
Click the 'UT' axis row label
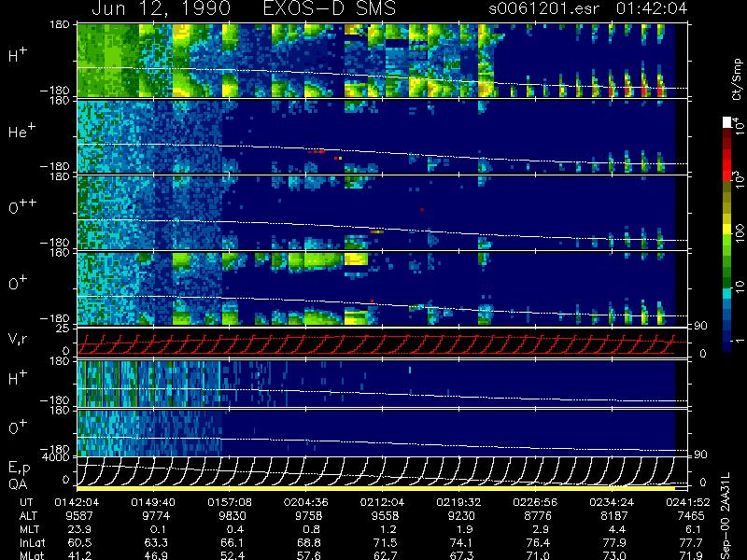coord(27,502)
